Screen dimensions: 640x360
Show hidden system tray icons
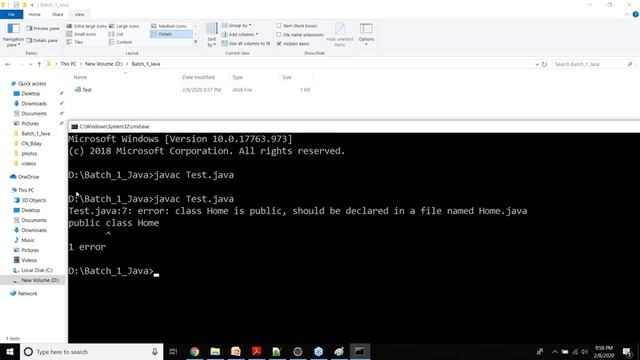click(x=554, y=351)
